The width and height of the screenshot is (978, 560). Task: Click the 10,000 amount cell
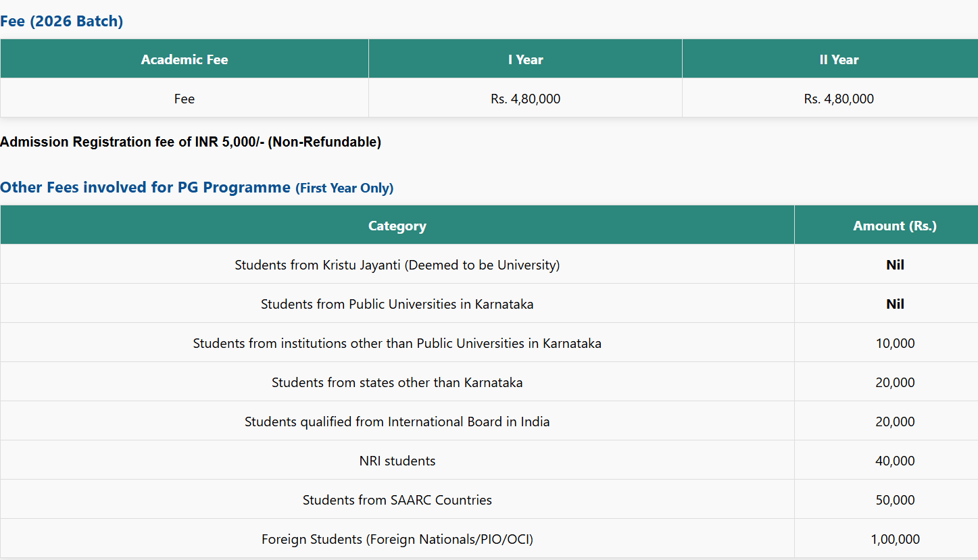point(894,343)
